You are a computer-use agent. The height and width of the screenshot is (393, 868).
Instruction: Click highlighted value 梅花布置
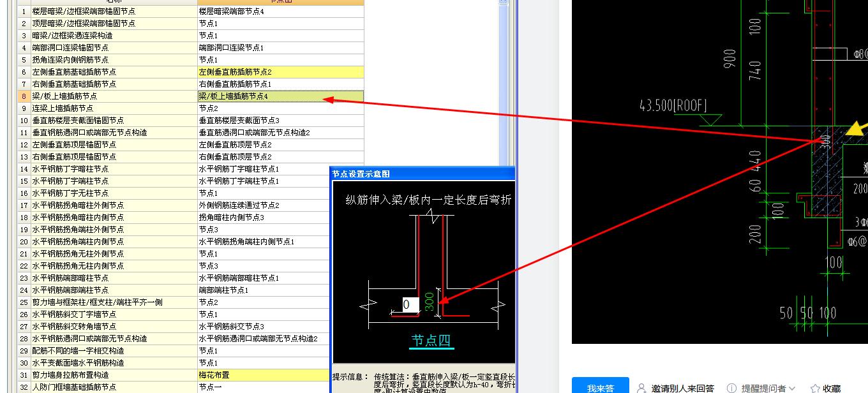pyautogui.click(x=264, y=375)
